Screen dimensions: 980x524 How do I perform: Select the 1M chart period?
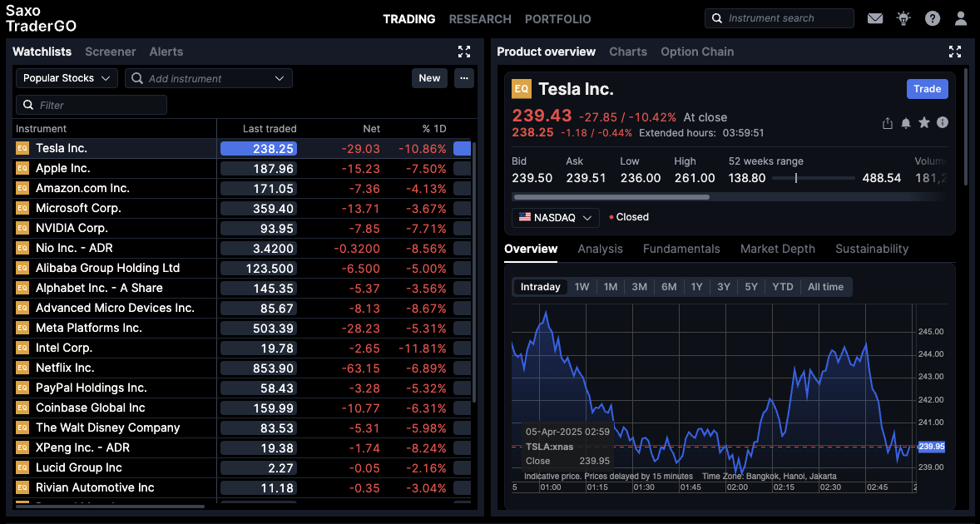(x=611, y=287)
